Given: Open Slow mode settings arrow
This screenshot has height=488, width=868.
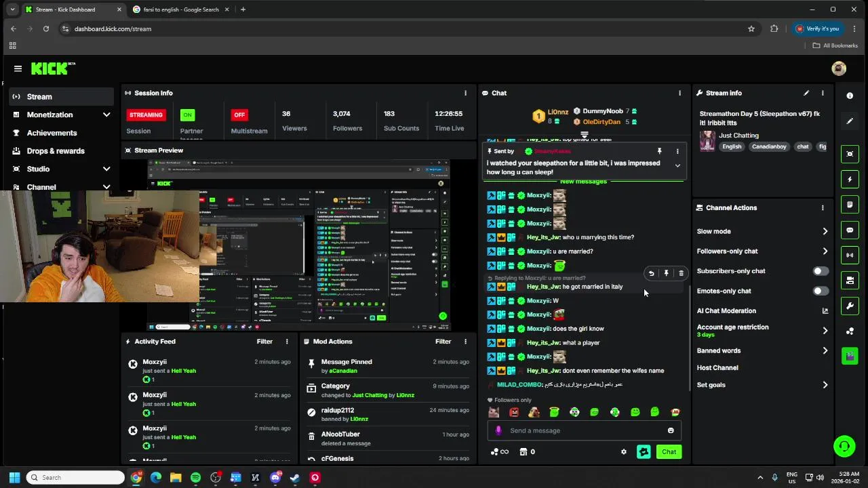Looking at the screenshot, I should [825, 232].
